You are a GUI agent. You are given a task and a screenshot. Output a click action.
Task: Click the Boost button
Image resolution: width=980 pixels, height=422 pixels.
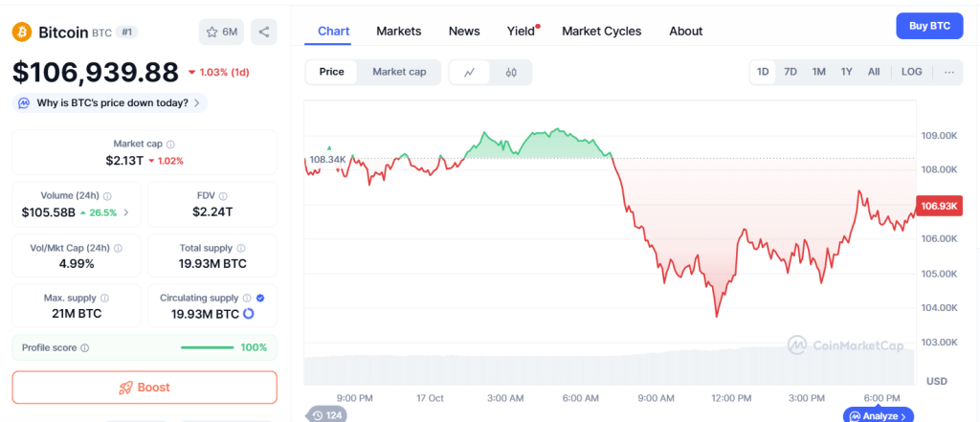click(145, 388)
